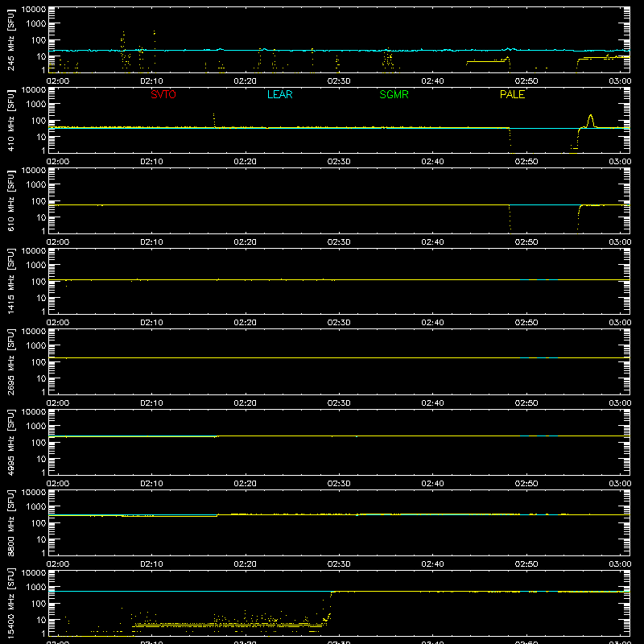Click the 1000 y-axis label of 610 MHz plot
Viewport: 644px width, 644px height.
pos(36,184)
